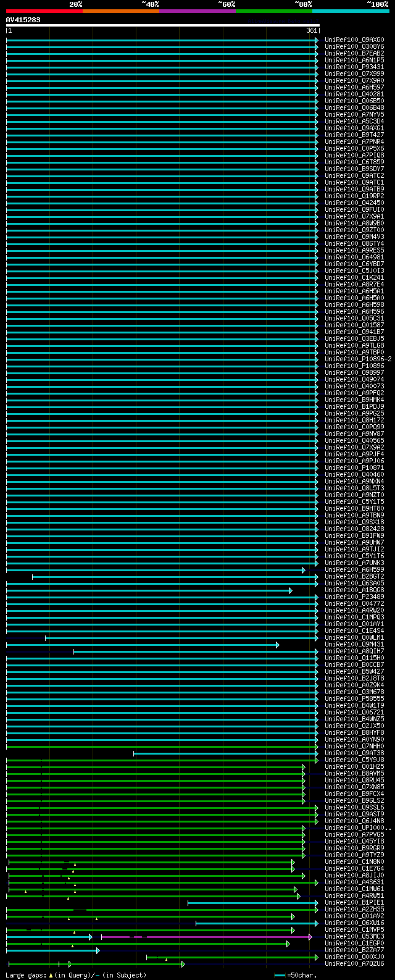Select subject label UniRef100_B9HT80
Image resolution: width=395 pixels, height=980 pixels.
click(354, 508)
